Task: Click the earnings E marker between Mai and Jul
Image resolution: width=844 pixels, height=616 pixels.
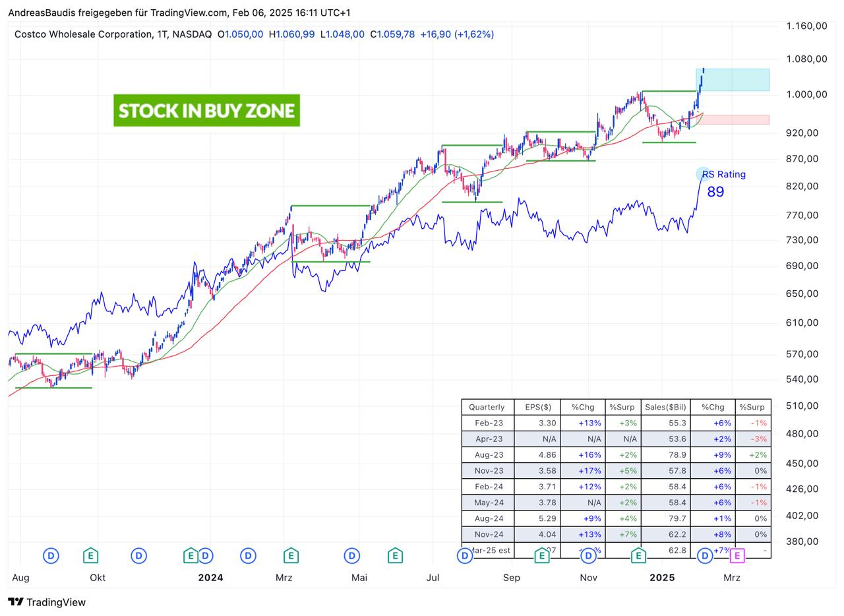Action: coord(395,556)
